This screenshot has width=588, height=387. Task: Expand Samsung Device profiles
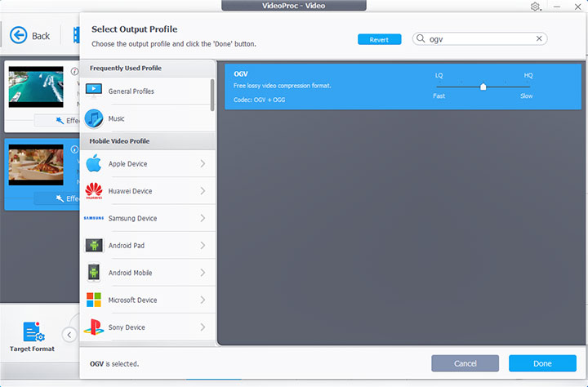point(203,218)
